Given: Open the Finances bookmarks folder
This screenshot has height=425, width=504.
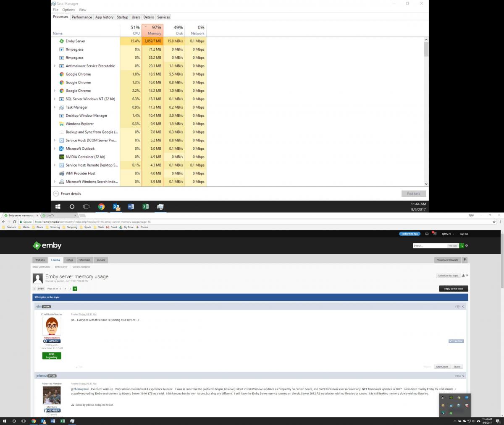Looking at the screenshot, I should click(9, 227).
